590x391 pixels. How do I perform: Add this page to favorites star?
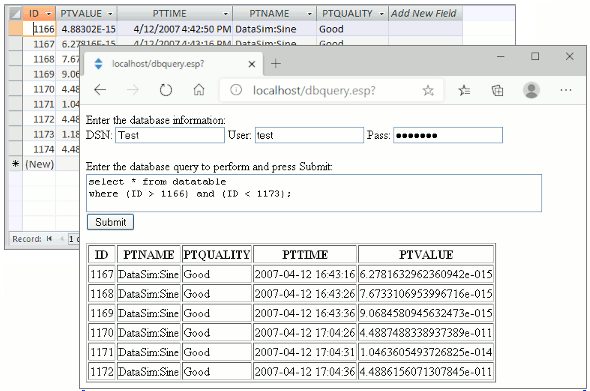tap(428, 90)
